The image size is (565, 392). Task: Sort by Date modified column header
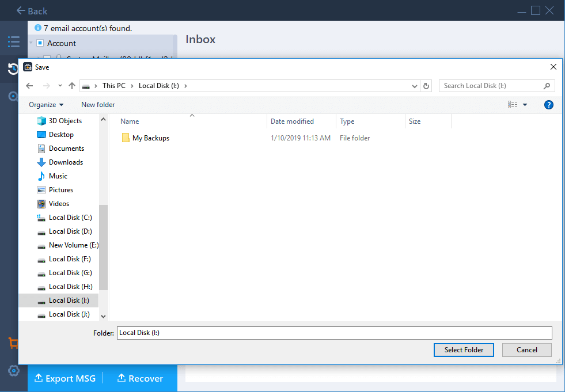point(293,121)
